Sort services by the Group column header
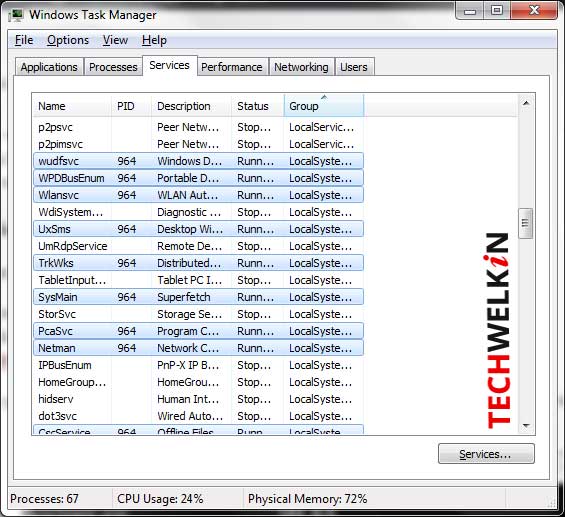Viewport: 565px width, 517px height. pos(324,106)
